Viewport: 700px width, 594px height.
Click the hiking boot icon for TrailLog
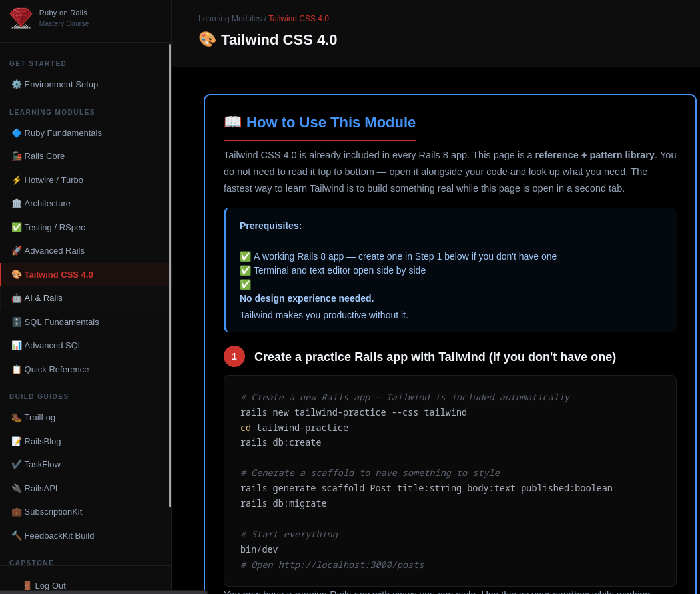17,418
